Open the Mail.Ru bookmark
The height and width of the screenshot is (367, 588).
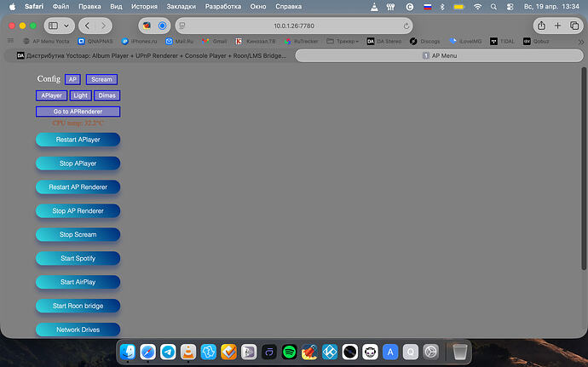(x=179, y=41)
